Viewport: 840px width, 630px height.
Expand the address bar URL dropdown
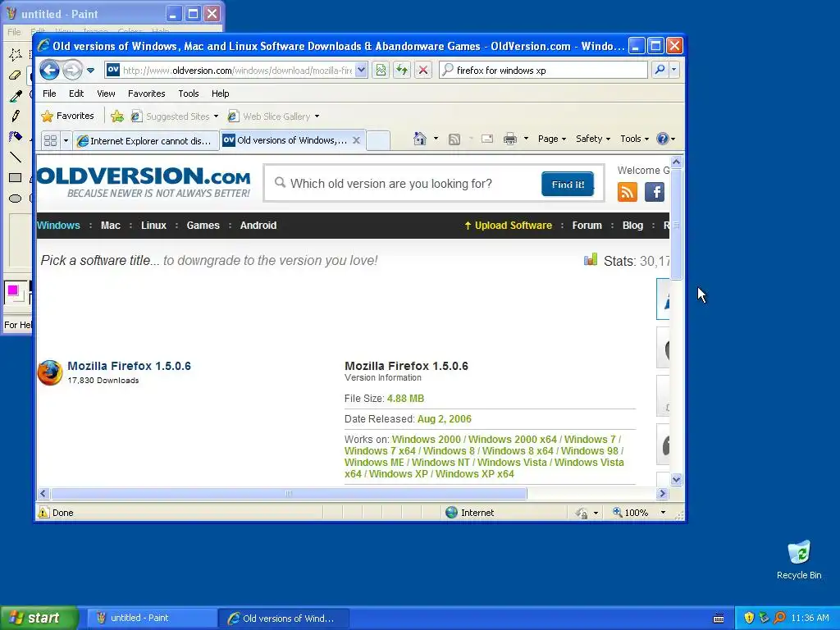[362, 70]
